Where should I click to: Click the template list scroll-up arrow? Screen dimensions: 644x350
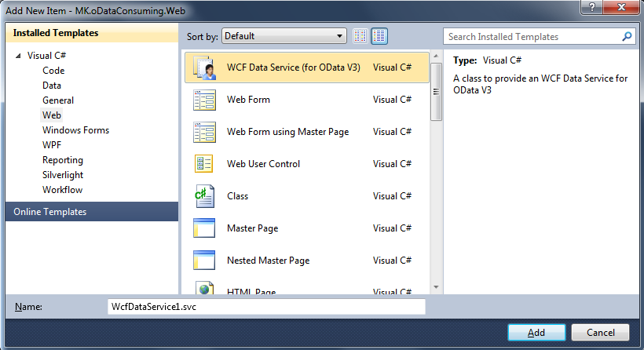click(x=436, y=56)
